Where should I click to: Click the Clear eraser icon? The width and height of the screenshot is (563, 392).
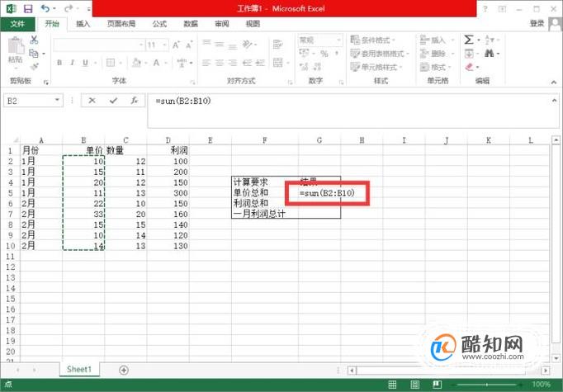tap(469, 67)
